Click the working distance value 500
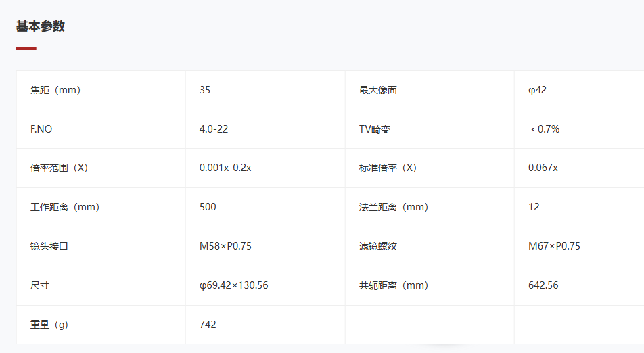This screenshot has width=644, height=353. pos(208,207)
